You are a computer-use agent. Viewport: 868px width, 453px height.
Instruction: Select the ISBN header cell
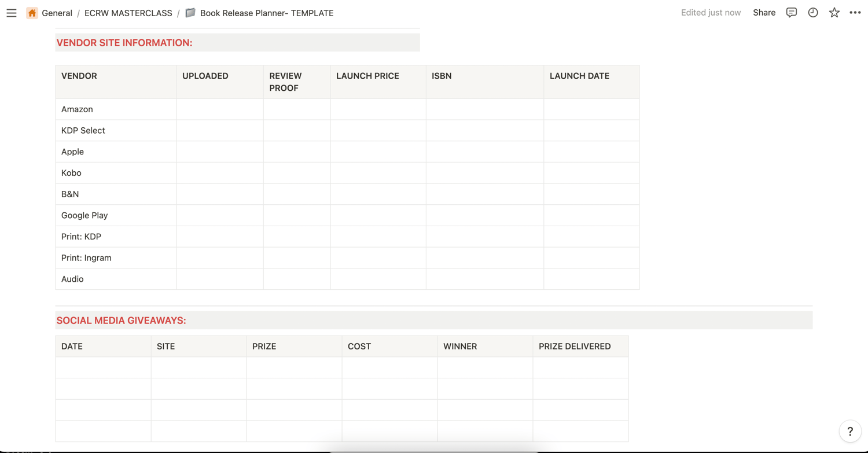[x=485, y=82]
